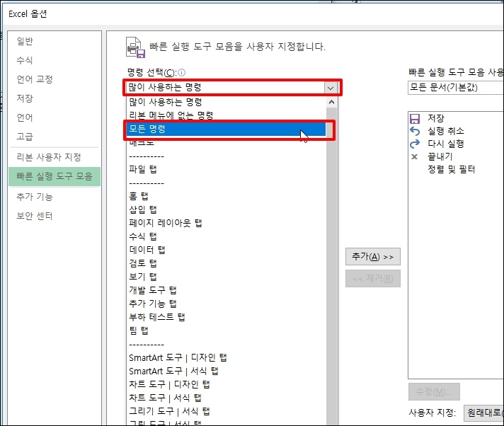This screenshot has width=504, height=426.
Task: Open the 빠른 실행 도구 모음 category
Action: (55, 176)
